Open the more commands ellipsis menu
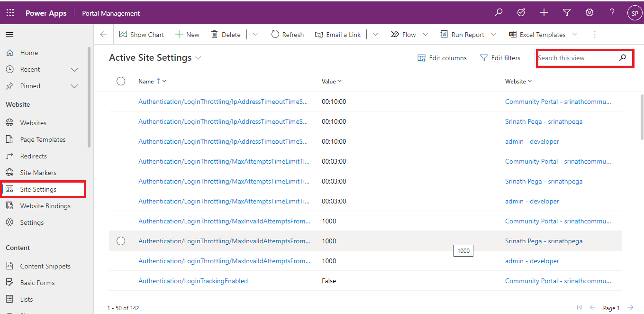644x314 pixels. coord(595,35)
